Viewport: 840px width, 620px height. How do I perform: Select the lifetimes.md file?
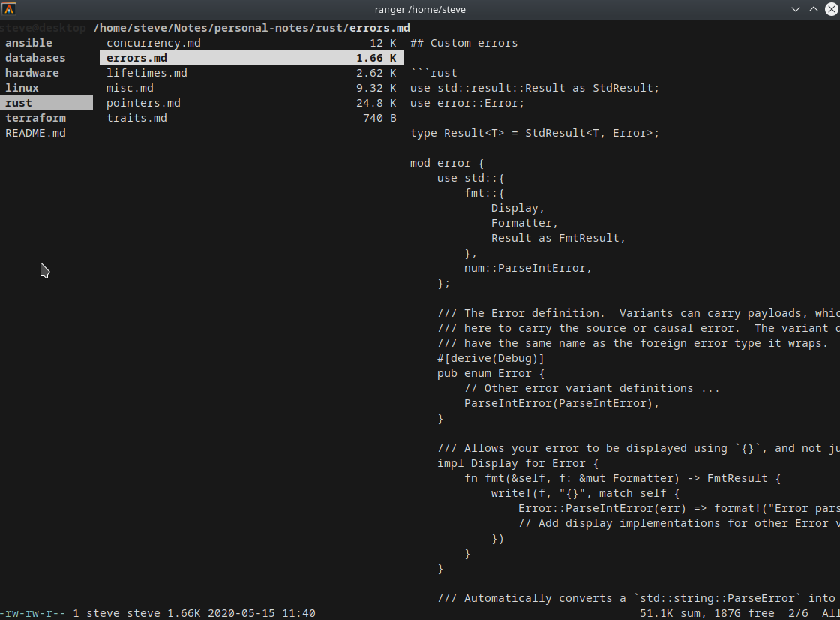147,73
